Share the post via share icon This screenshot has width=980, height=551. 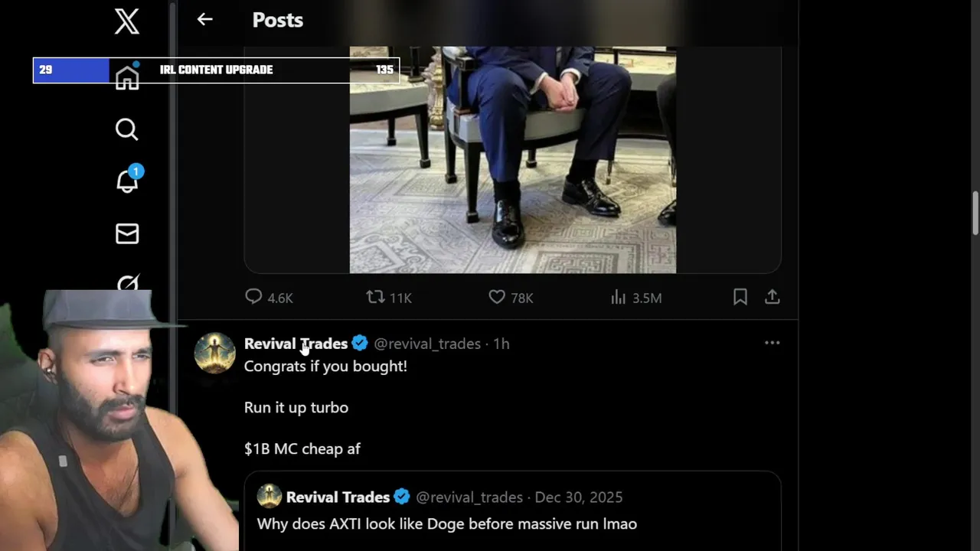pos(772,297)
